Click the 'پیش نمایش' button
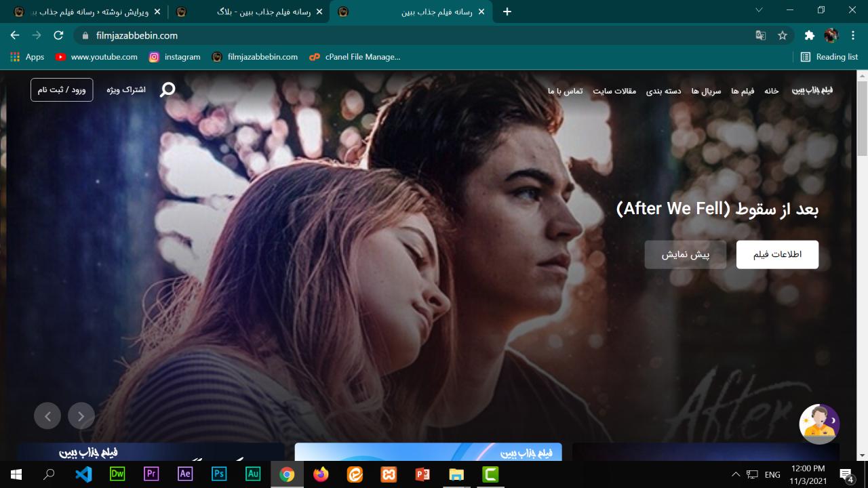 (686, 255)
